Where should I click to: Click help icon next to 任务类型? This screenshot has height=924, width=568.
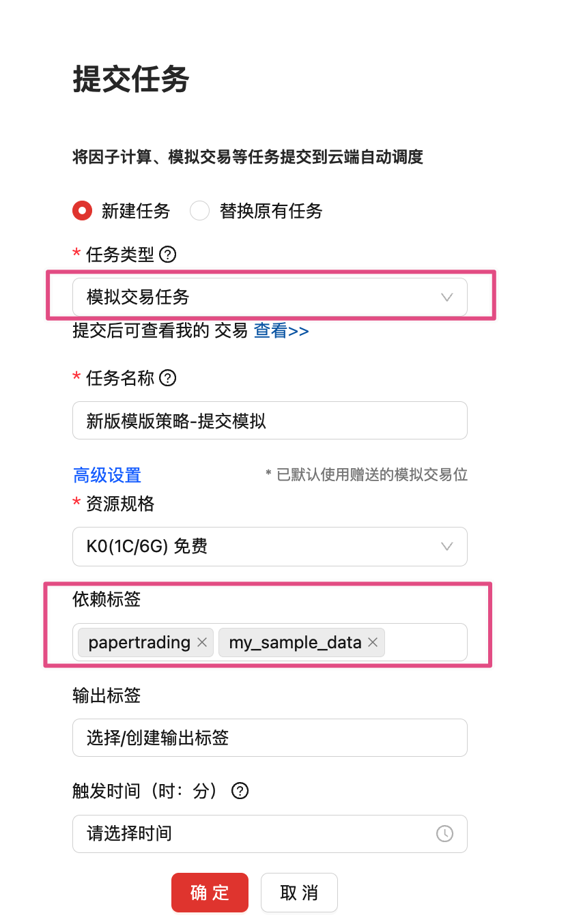coord(168,255)
